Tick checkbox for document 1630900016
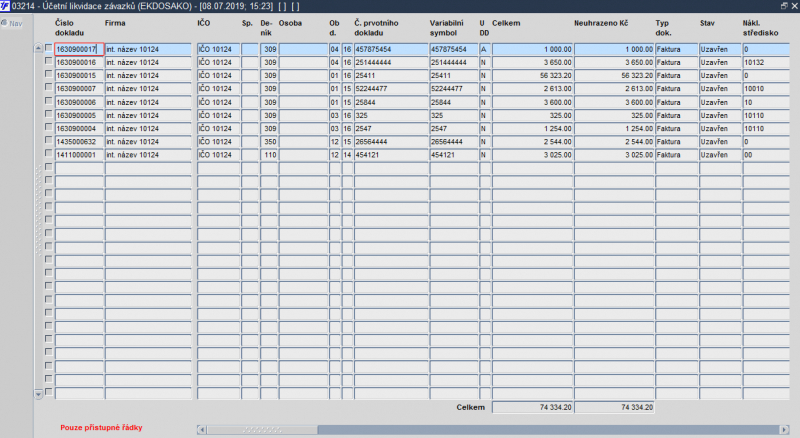 tap(48, 61)
